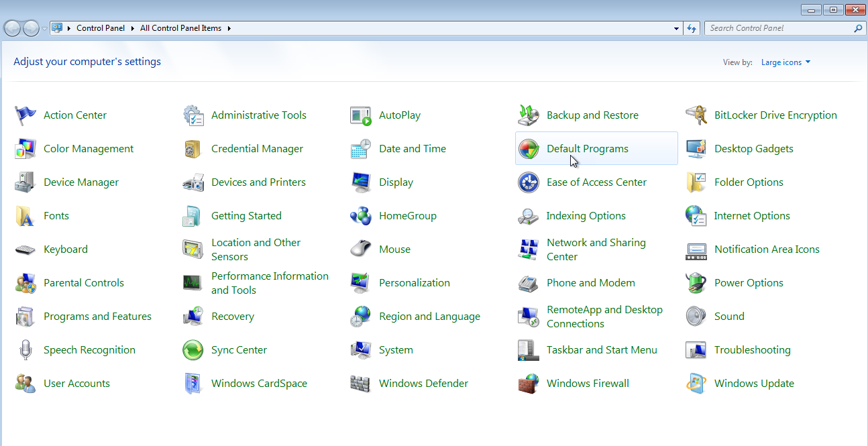This screenshot has height=446, width=868.
Task: Open the Color Management icon
Action: 25,149
